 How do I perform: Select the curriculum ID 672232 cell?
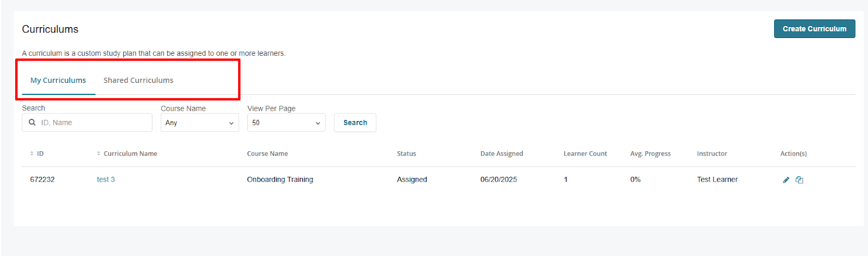click(x=42, y=180)
